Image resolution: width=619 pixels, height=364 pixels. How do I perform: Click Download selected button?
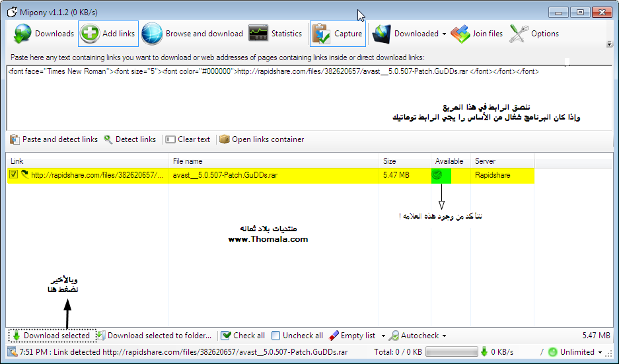(52, 336)
